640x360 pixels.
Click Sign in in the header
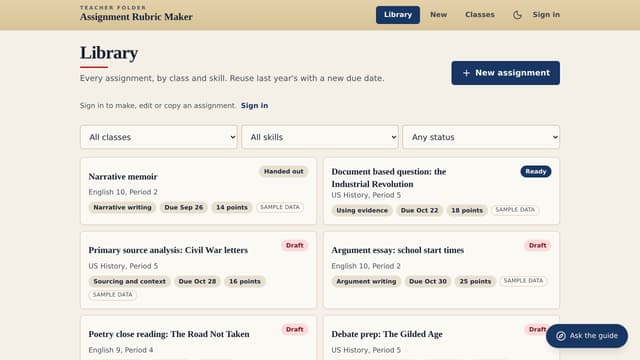click(x=546, y=15)
